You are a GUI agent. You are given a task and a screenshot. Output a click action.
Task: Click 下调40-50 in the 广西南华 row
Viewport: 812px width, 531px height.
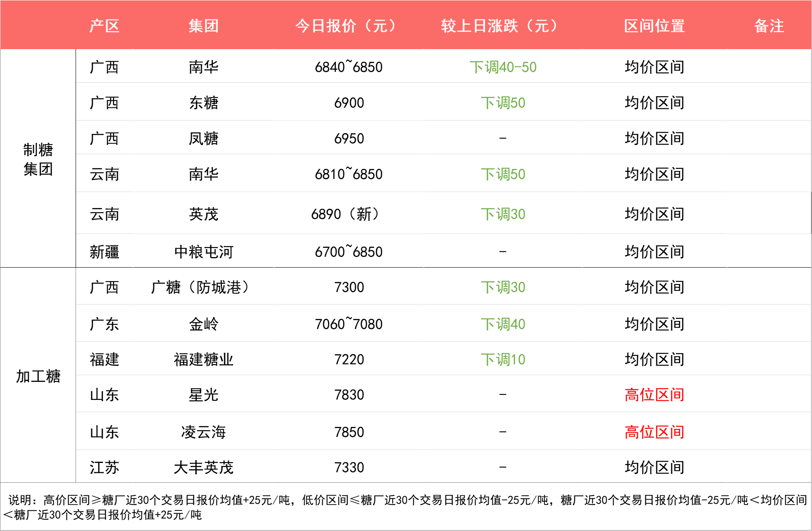503,67
